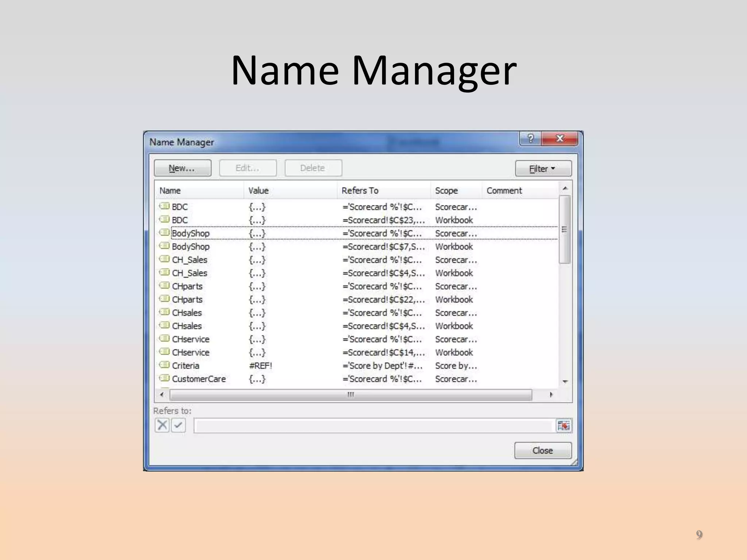
Task: Click the vertical scrollbar thumb
Action: tap(565, 229)
